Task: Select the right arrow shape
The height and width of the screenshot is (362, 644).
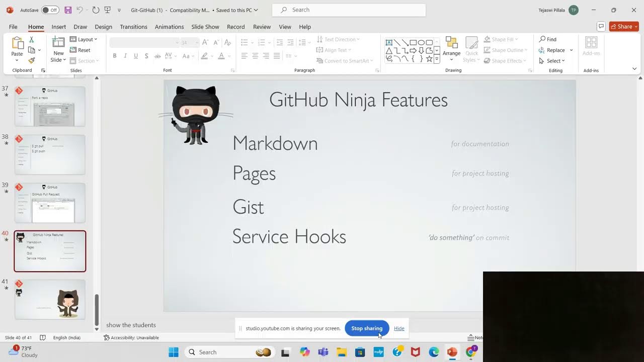Action: [413, 51]
